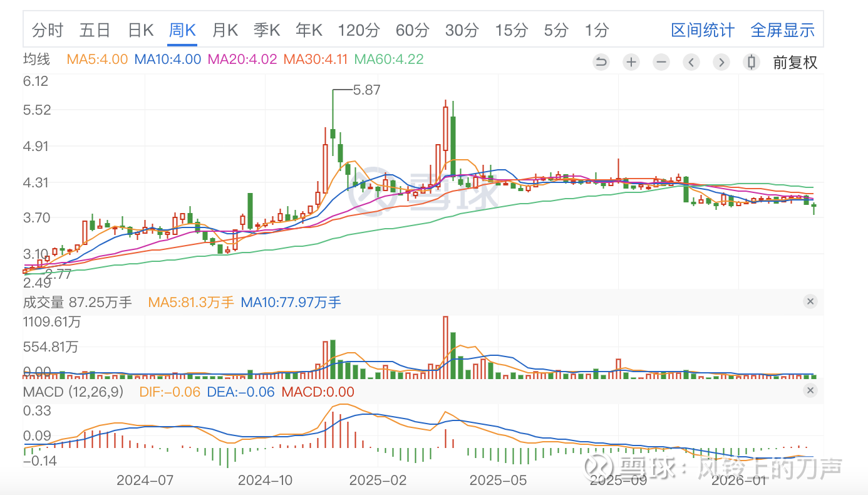868x495 pixels.
Task: Select the 15分 period tab
Action: [x=512, y=30]
